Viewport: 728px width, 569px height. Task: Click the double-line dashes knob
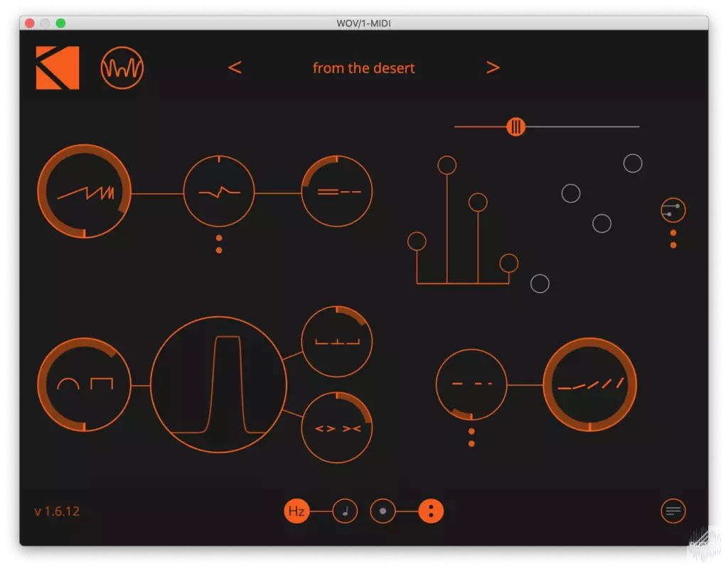(337, 191)
